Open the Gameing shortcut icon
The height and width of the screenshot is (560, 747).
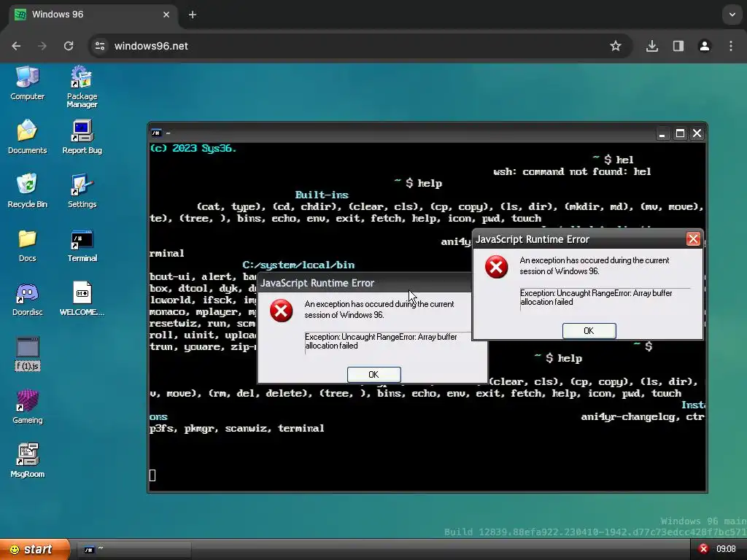point(27,407)
